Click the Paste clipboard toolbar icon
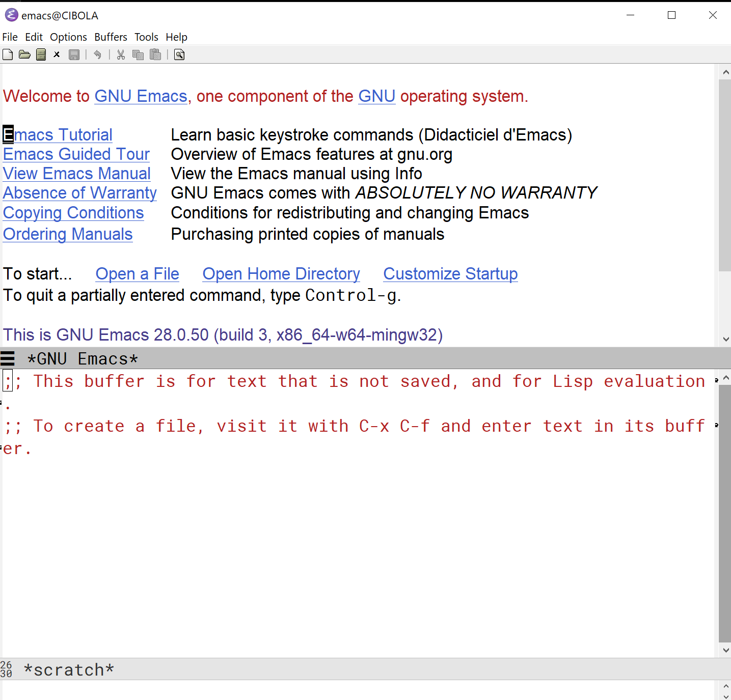Viewport: 731px width, 700px height. (155, 54)
